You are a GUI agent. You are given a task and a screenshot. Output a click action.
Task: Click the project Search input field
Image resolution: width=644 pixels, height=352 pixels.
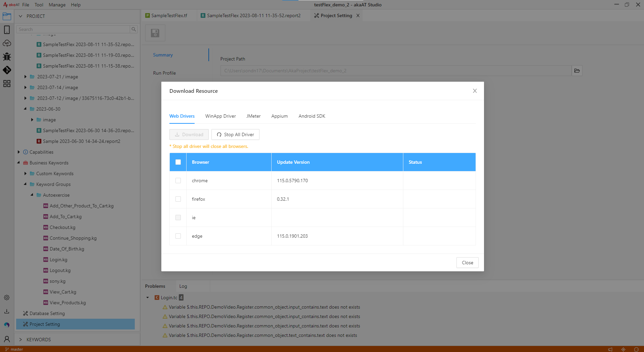(x=73, y=29)
